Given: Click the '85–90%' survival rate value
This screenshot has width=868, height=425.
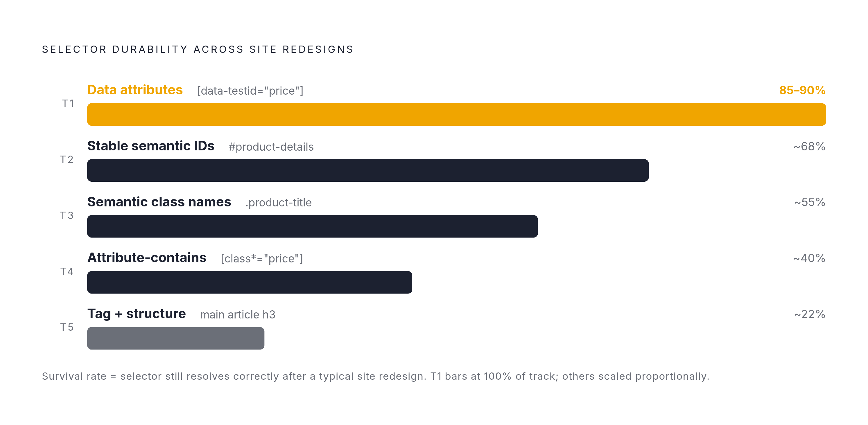Looking at the screenshot, I should 802,90.
